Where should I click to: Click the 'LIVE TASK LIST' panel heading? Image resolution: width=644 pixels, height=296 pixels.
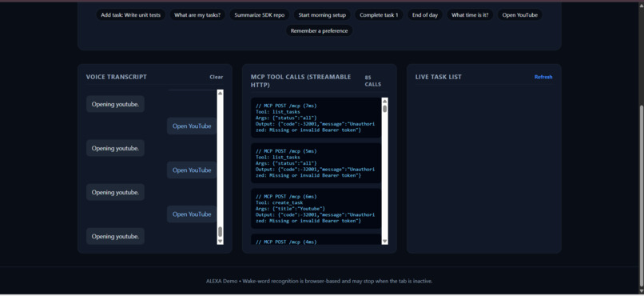click(438, 77)
